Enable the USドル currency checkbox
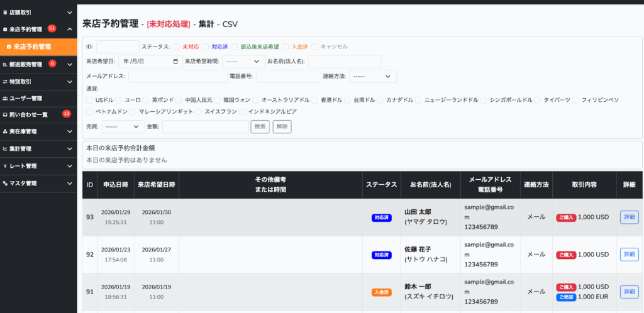Screen dimensions: 644x313 [x=91, y=100]
